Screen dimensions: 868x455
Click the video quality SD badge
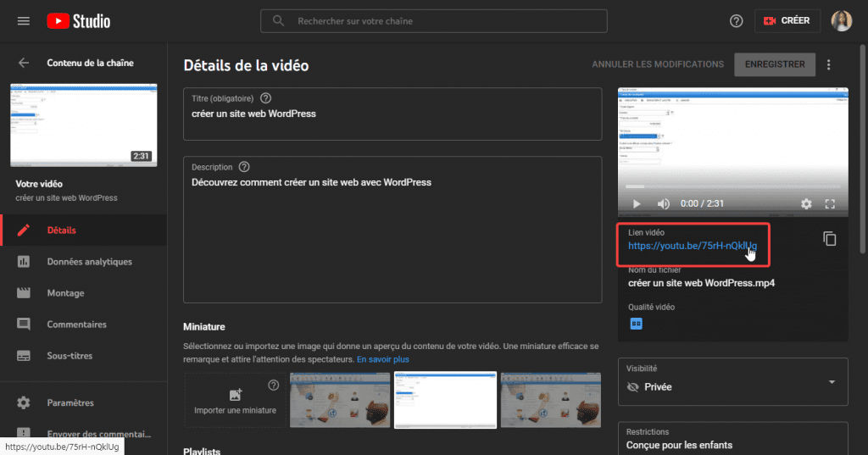click(636, 324)
